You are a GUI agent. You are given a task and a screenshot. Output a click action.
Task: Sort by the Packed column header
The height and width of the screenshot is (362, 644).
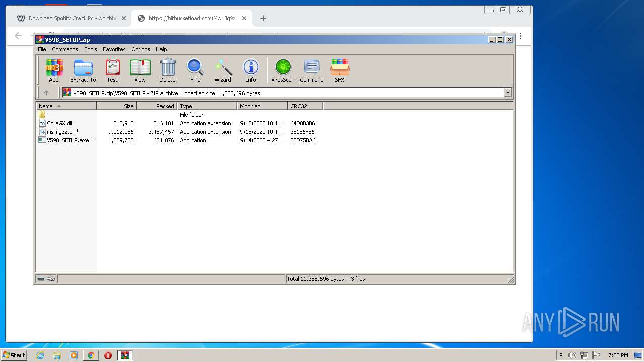(156, 106)
